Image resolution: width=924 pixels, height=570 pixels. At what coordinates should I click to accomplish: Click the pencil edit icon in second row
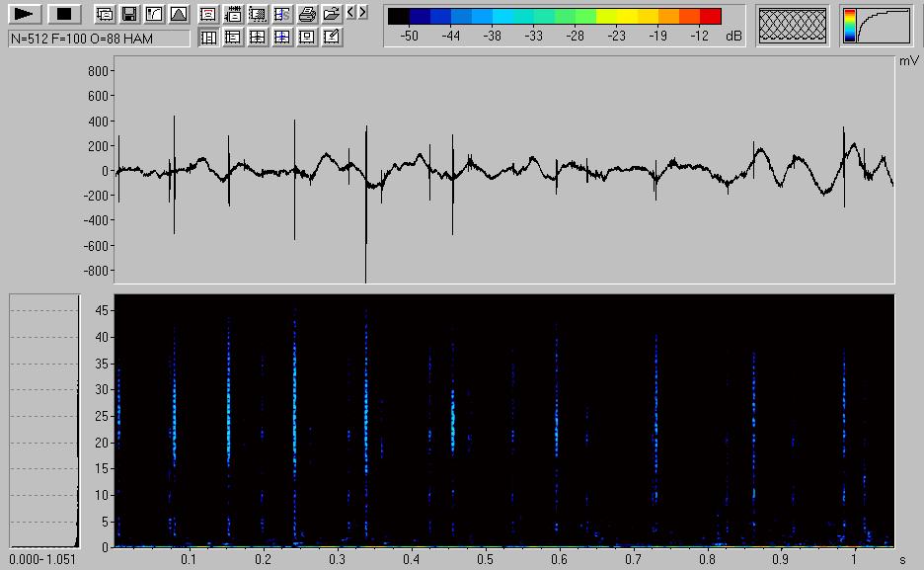pyautogui.click(x=332, y=38)
